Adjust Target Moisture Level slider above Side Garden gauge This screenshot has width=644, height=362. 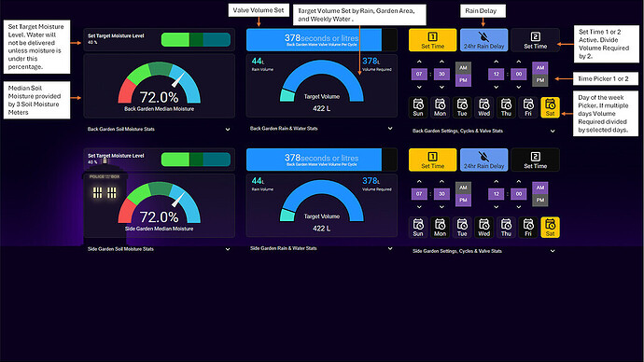click(195, 160)
